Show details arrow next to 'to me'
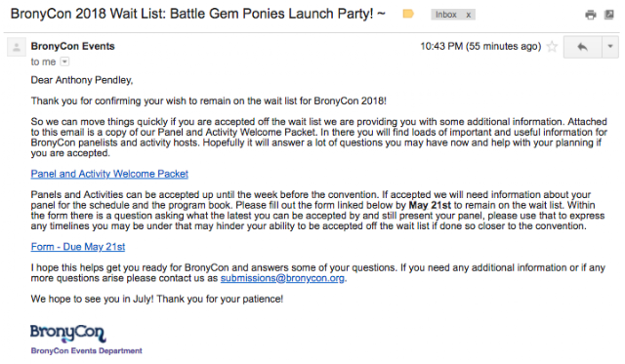 tap(64, 61)
